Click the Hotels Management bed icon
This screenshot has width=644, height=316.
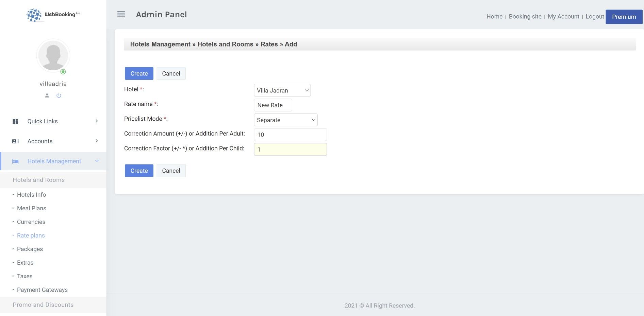tap(15, 161)
